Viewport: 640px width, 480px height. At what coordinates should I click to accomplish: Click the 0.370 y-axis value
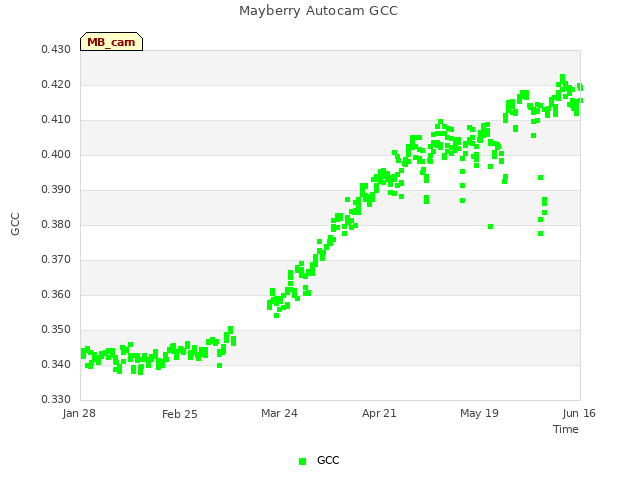pos(56,260)
